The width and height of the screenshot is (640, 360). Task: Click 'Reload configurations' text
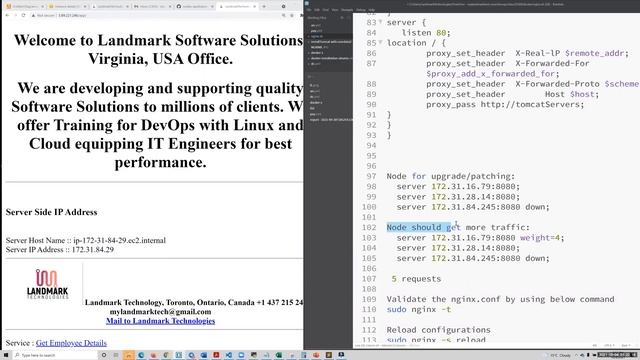pyautogui.click(x=438, y=330)
